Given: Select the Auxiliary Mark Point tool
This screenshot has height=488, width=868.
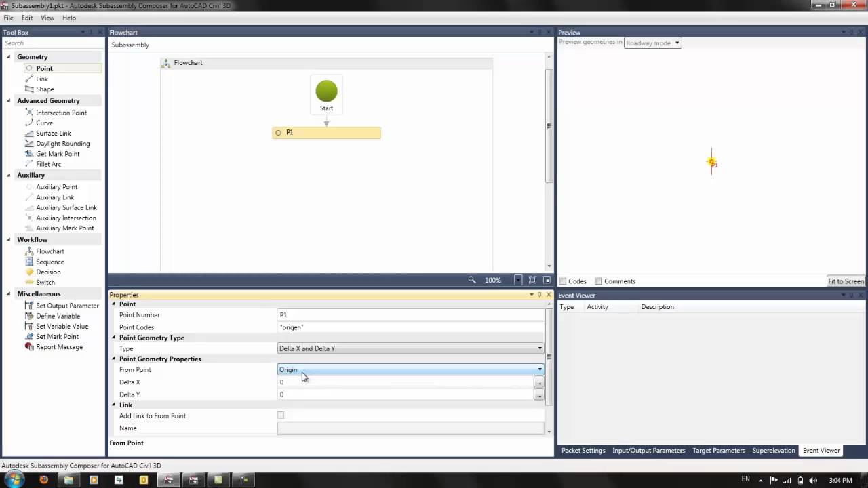Looking at the screenshot, I should 65,228.
